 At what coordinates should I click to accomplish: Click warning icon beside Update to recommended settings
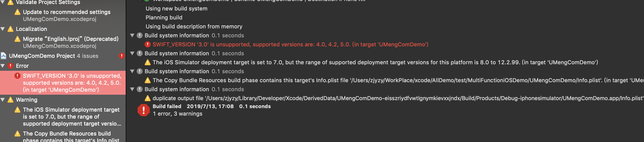[17, 12]
